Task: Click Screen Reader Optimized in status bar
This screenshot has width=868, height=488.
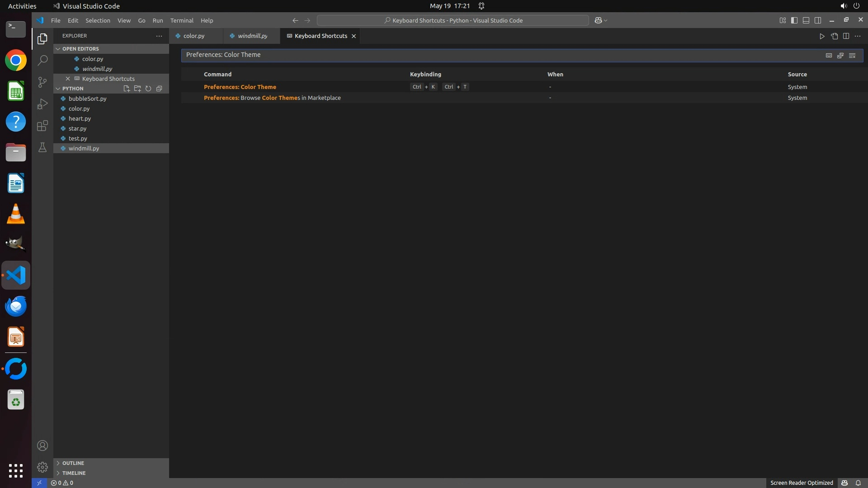Action: [802, 483]
